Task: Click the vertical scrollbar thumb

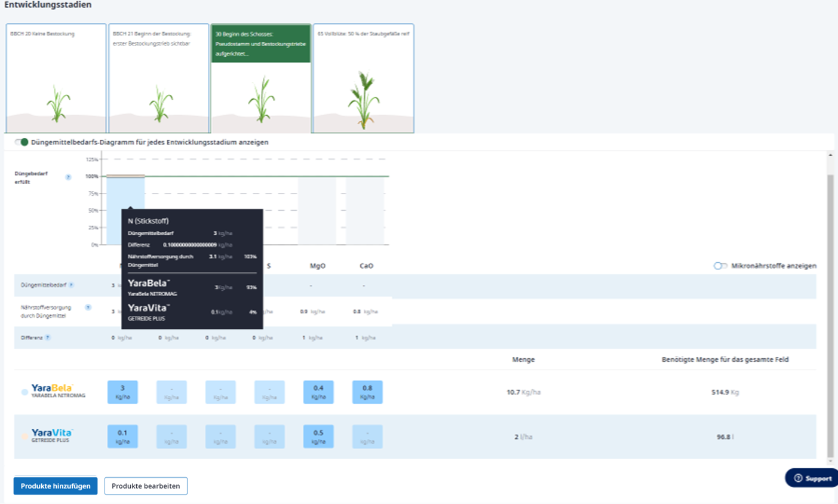Action: tap(830, 316)
